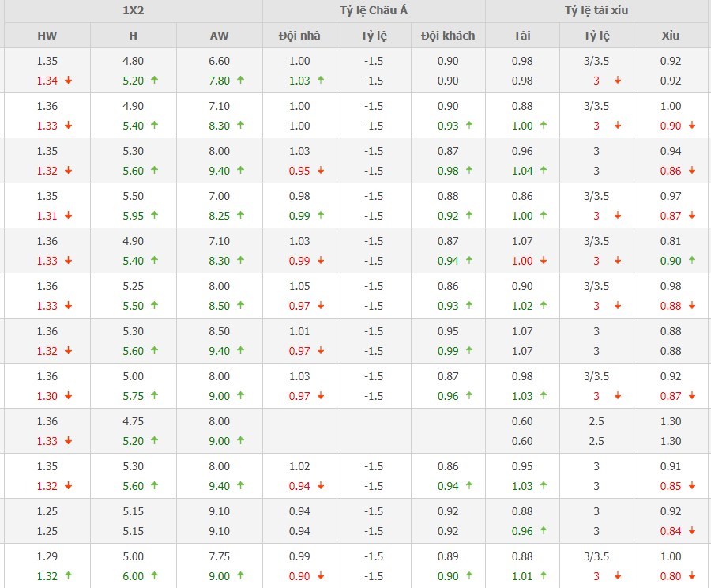This screenshot has height=588, width=711.
Task: Click the 4.80 draw odds cell
Action: (133, 61)
